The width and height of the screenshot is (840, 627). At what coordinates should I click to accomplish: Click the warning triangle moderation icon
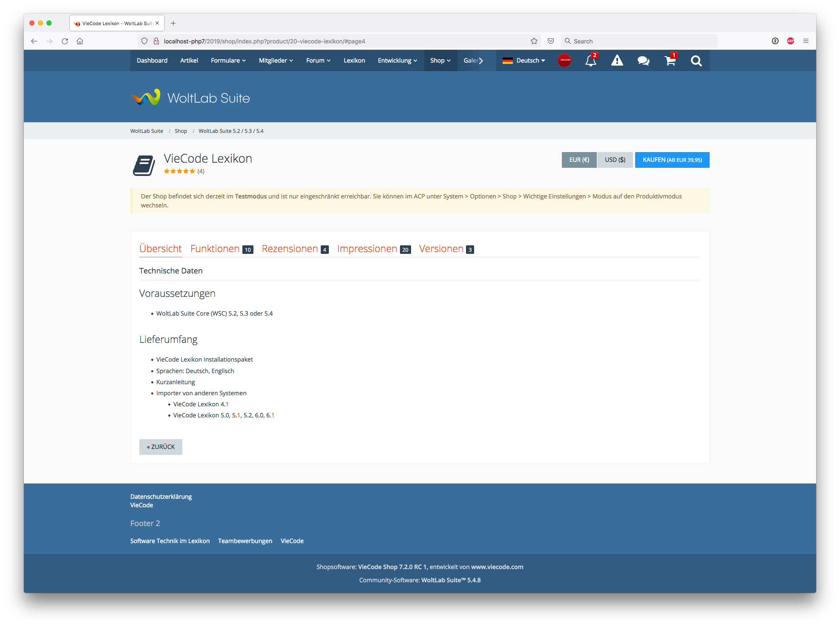tap(617, 61)
